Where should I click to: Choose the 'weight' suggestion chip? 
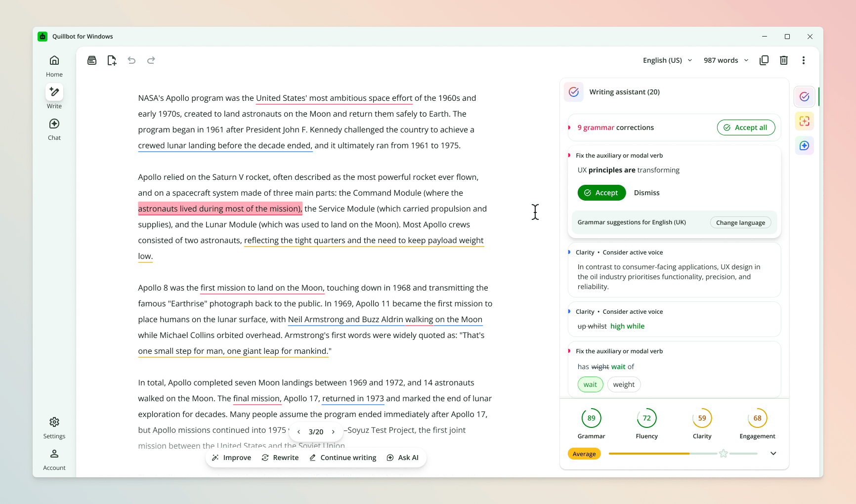point(624,384)
